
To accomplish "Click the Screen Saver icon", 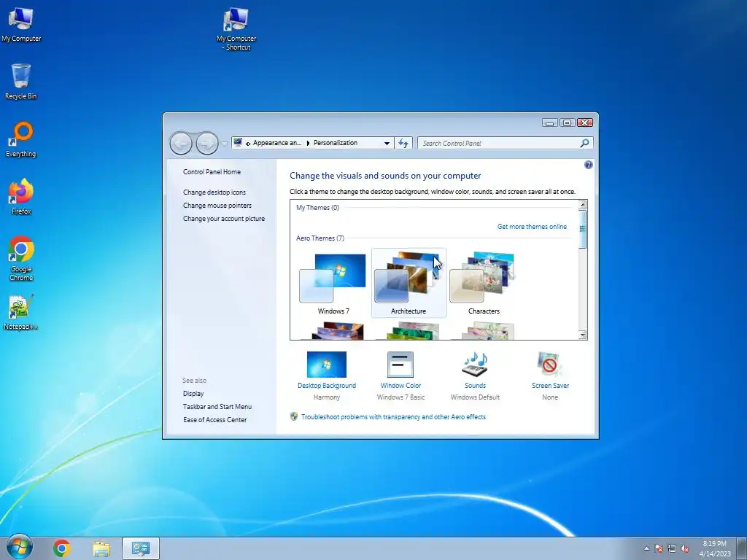I will [x=550, y=365].
